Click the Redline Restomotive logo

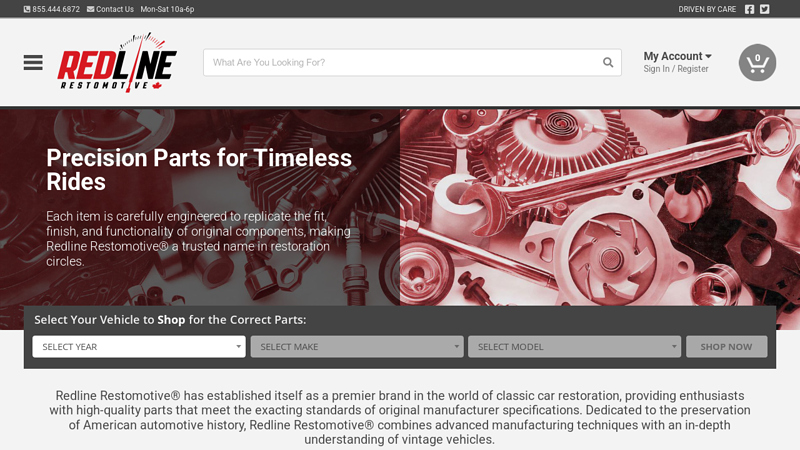point(117,64)
